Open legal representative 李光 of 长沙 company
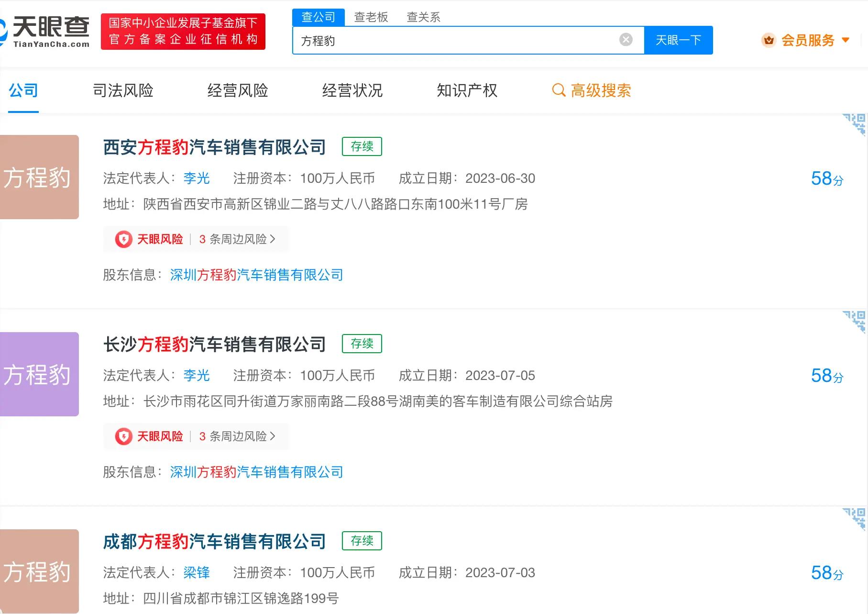The width and height of the screenshot is (868, 614). 197,375
